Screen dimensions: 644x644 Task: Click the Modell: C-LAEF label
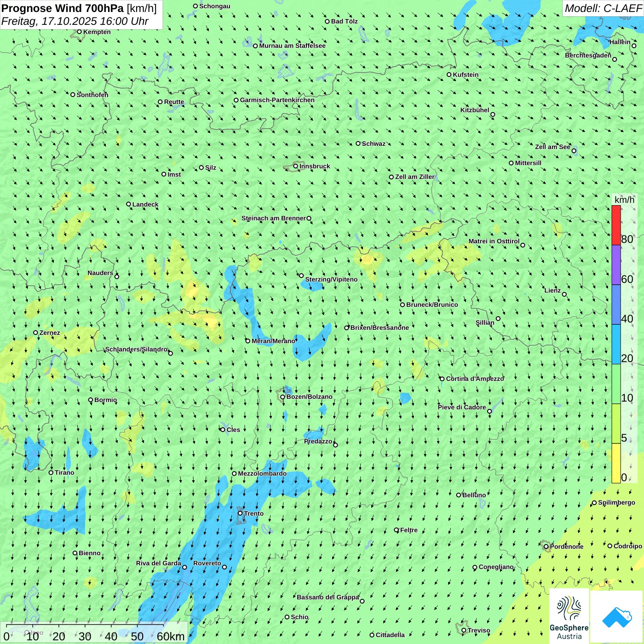(x=603, y=8)
